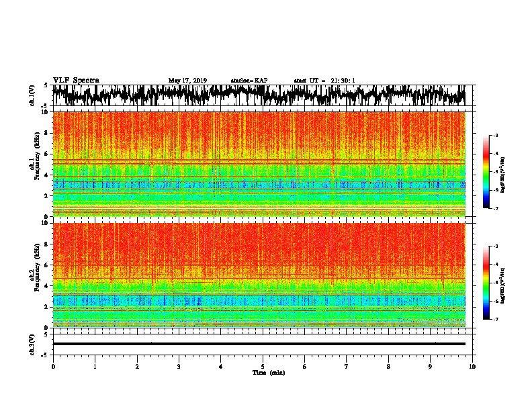Image resolution: width=532 pixels, height=411 pixels.
Task: Click the 'VLF Spectra' title text
Action: 76,80
